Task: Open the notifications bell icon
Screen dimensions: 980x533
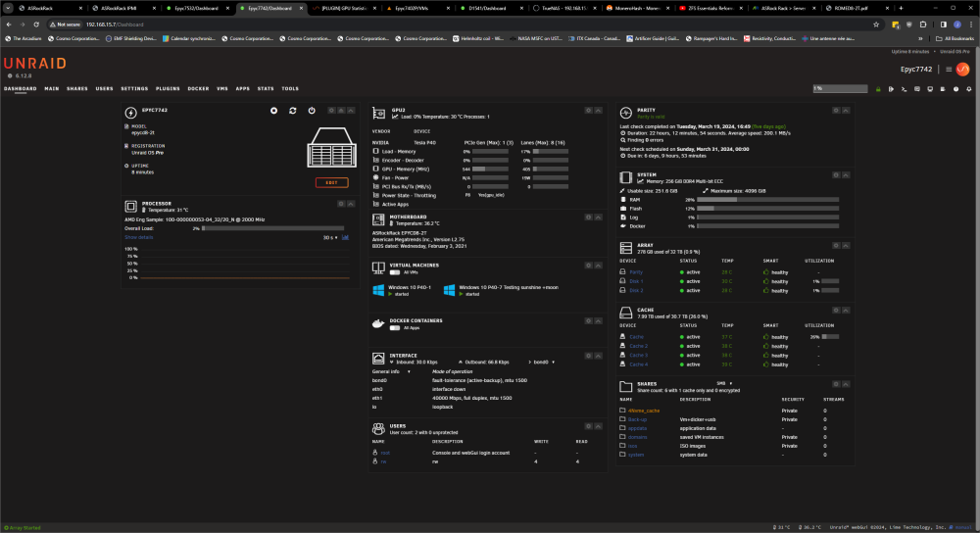Action: tap(969, 89)
